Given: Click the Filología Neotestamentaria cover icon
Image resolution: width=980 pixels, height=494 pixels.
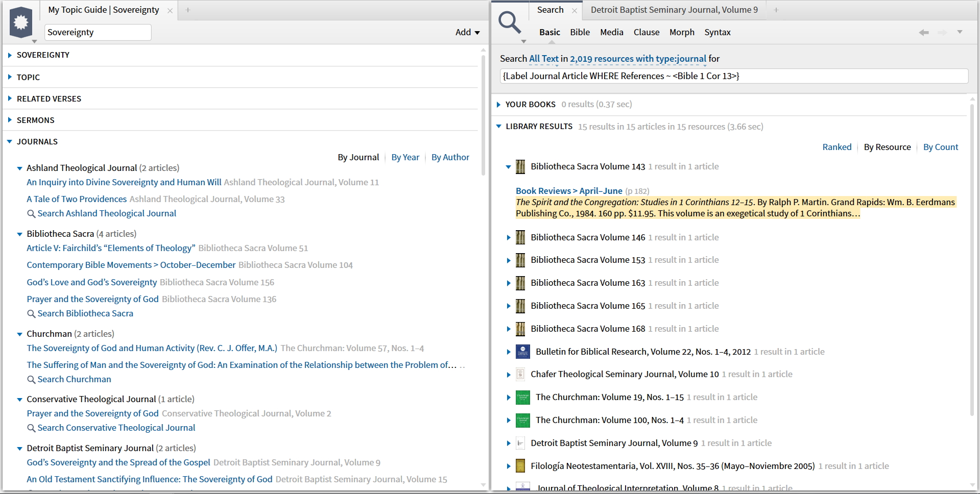Looking at the screenshot, I should tap(520, 466).
